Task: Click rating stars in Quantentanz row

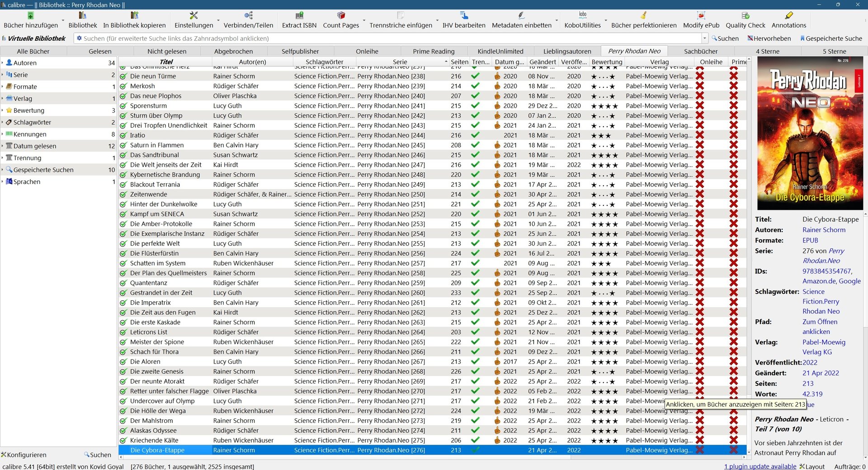Action: click(604, 283)
